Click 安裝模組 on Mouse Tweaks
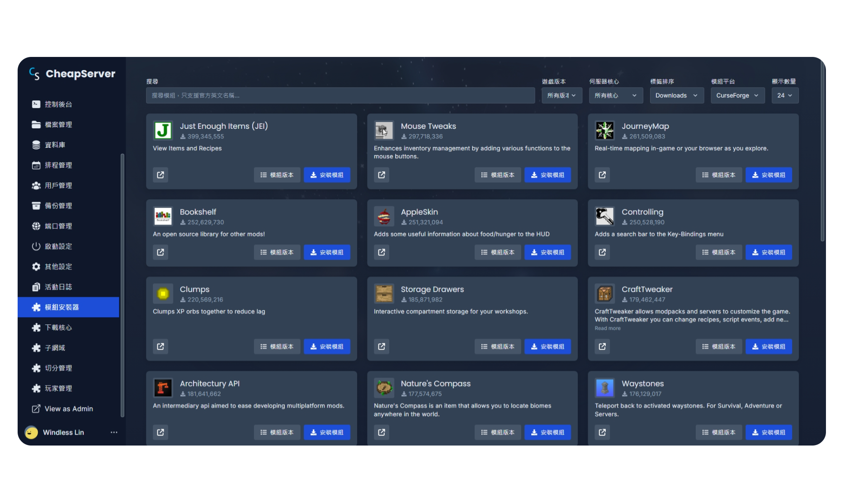Viewport: 868px width, 488px height. [x=547, y=175]
